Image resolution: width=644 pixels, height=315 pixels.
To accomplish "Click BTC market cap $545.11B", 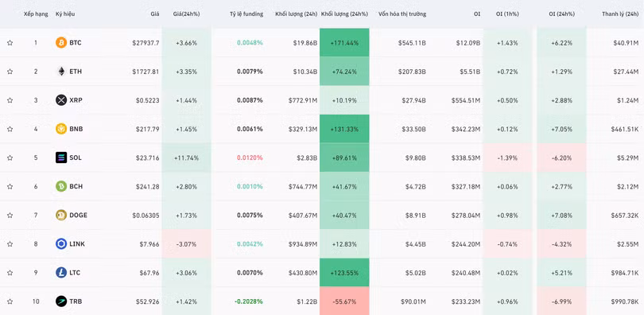I will (412, 43).
